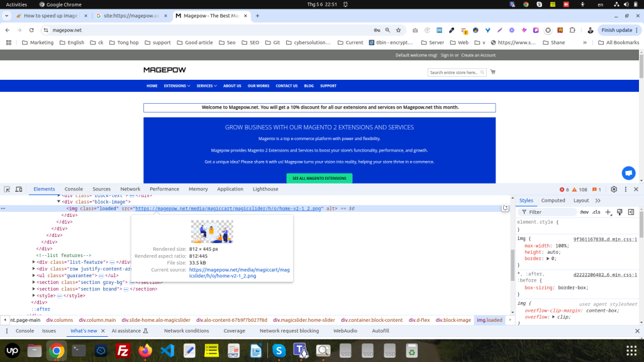Toggle the computed styles sidebar

(x=631, y=212)
